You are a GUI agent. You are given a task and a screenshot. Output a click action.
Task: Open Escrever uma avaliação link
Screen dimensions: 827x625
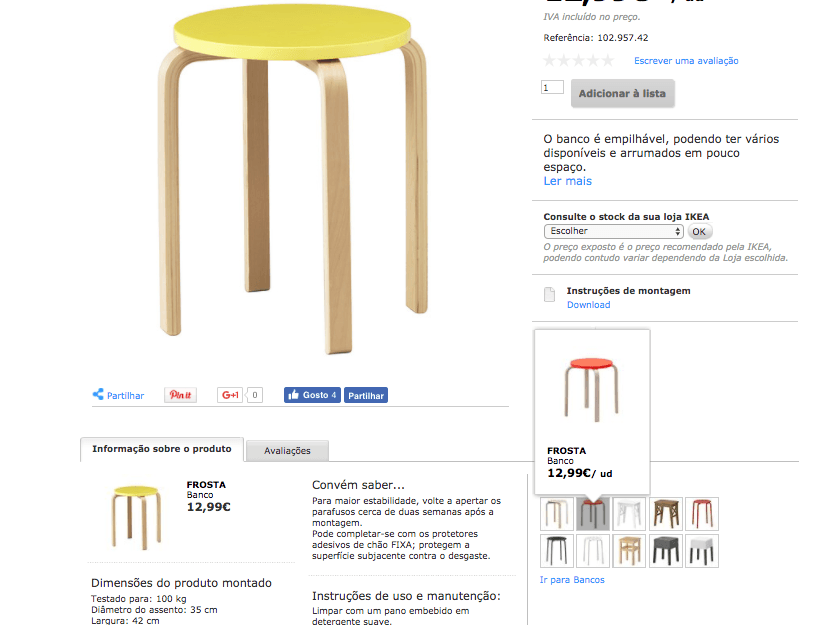click(686, 61)
